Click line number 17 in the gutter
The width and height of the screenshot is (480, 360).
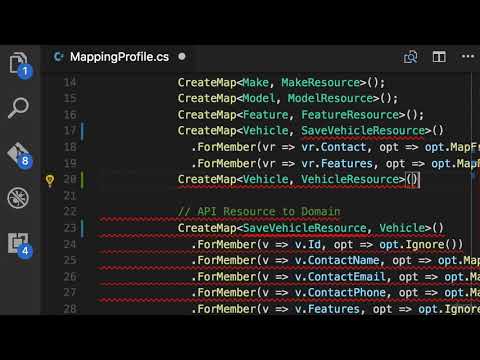tap(70, 130)
